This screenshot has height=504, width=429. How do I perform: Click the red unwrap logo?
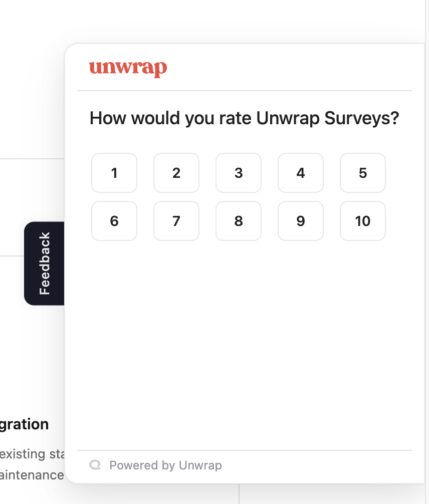coord(128,69)
